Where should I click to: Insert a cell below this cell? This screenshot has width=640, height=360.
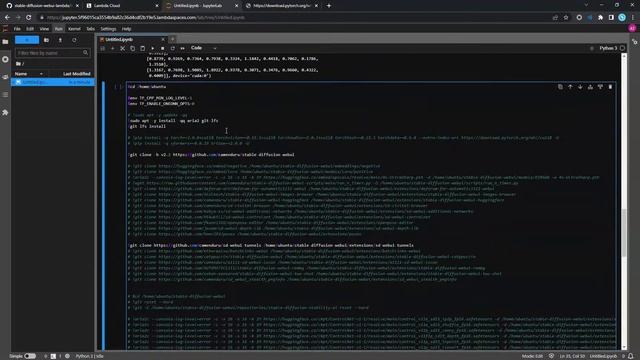coord(600,87)
